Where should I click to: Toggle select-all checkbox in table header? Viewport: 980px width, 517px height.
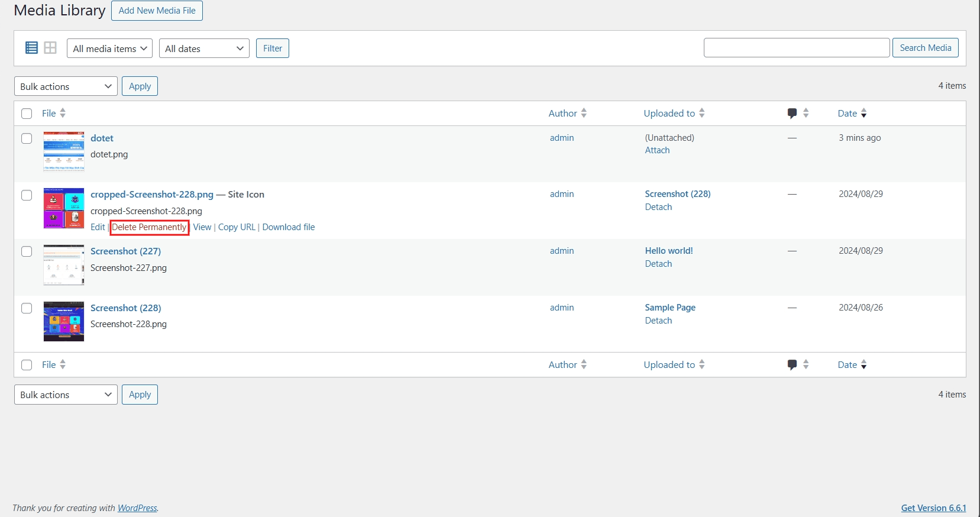click(27, 114)
